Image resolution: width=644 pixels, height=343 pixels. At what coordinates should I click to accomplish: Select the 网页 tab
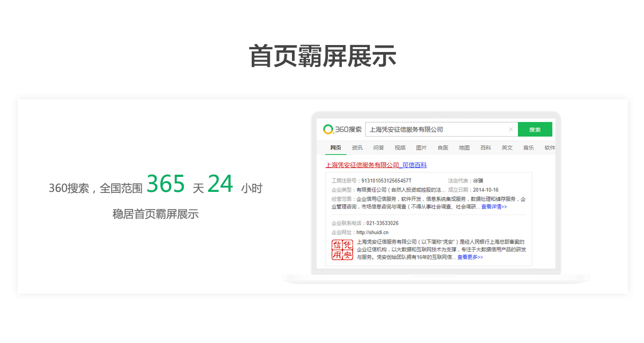point(335,148)
